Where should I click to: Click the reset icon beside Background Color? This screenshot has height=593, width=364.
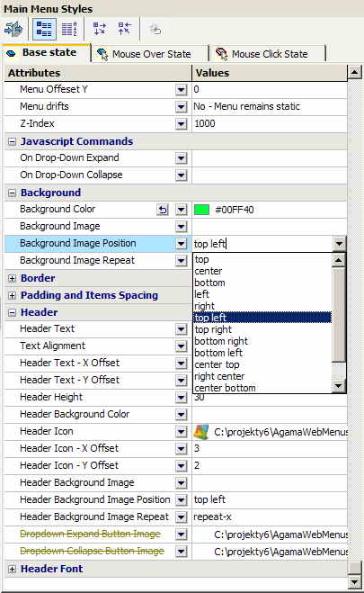pyautogui.click(x=163, y=210)
